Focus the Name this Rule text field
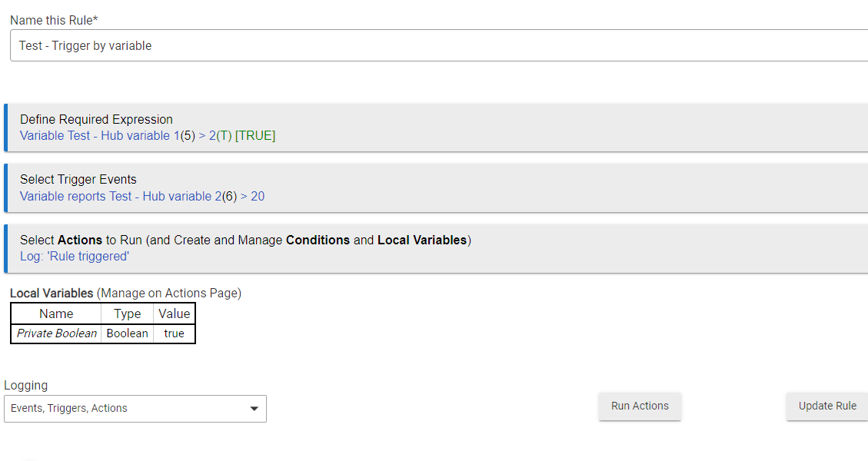Image resolution: width=868 pixels, height=461 pixels. tap(438, 45)
